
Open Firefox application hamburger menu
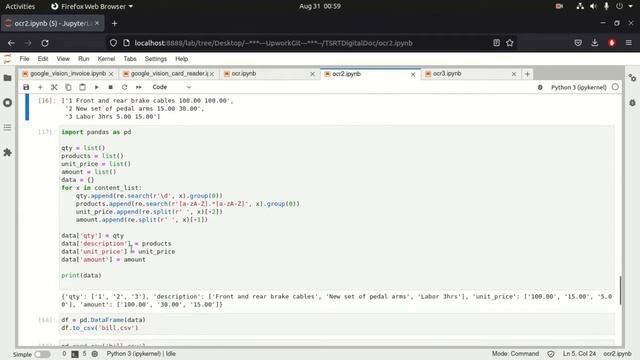[x=629, y=43]
